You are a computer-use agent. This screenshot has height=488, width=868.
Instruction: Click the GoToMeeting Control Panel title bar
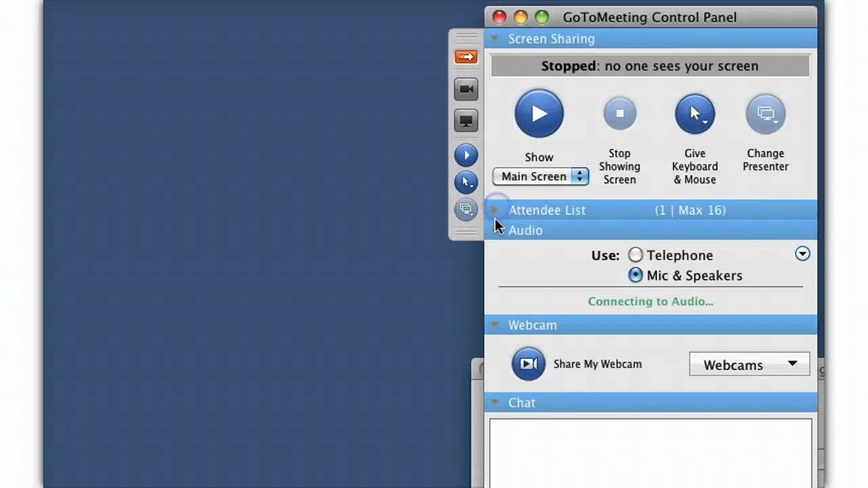650,17
